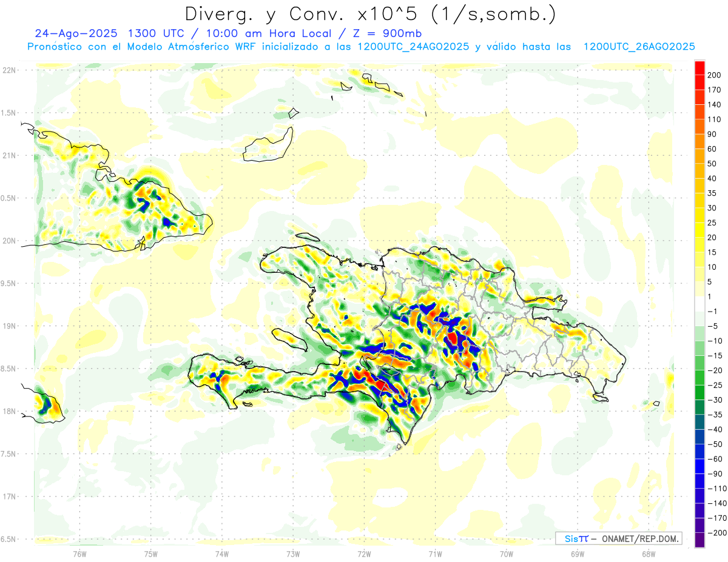
Task: Click the positive '30' colorbar value
Action: click(x=712, y=208)
